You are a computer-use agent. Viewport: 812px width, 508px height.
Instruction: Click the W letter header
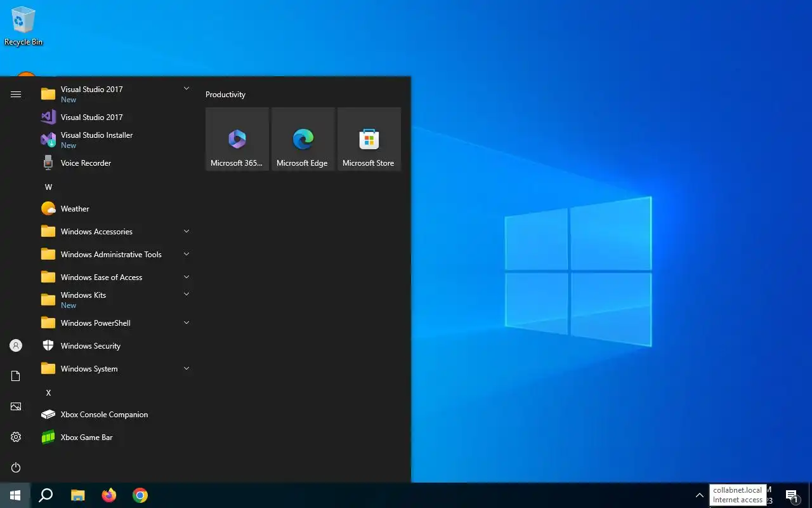48,187
